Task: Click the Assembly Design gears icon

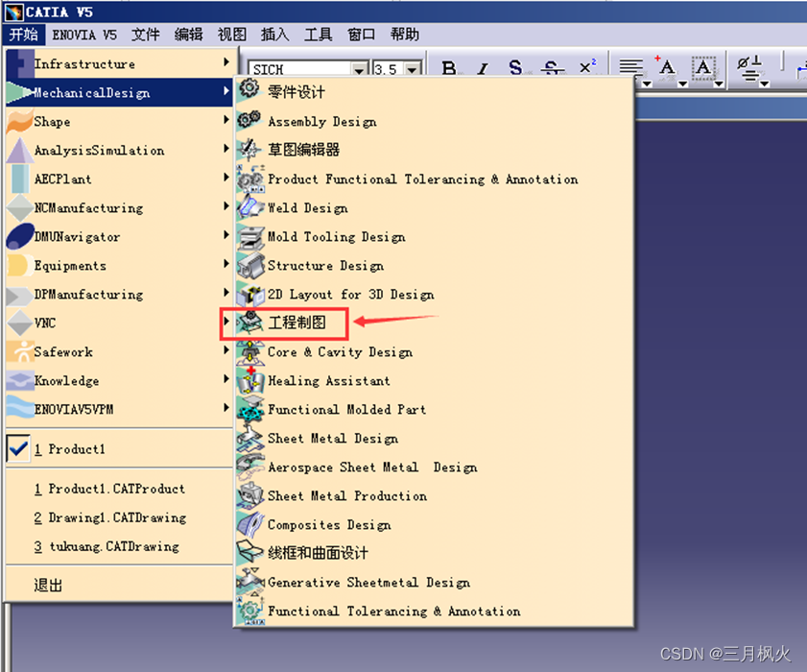Action: [x=249, y=121]
